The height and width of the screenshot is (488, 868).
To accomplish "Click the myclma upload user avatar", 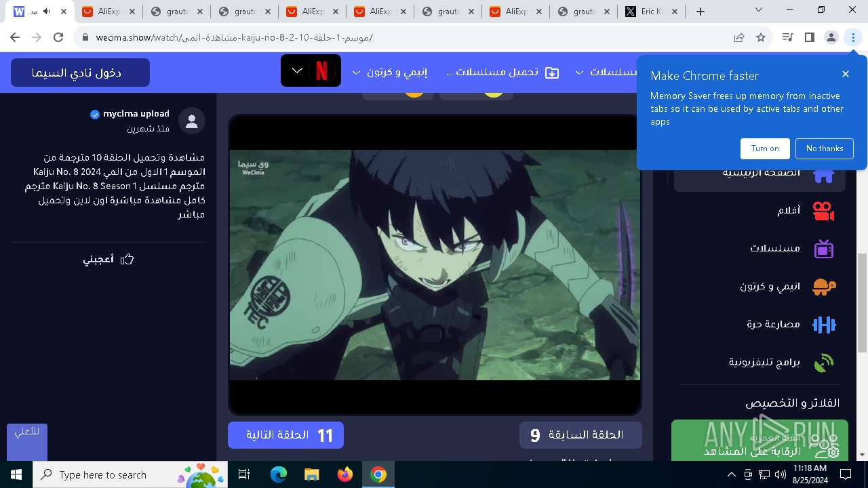I will tap(192, 121).
